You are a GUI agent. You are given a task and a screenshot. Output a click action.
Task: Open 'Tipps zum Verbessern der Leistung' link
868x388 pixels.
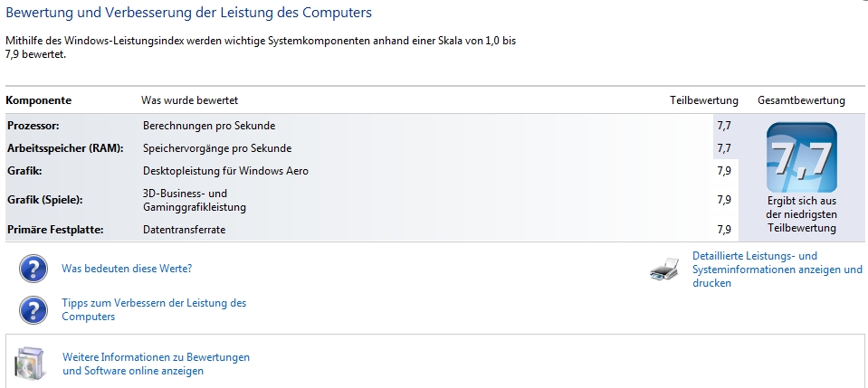click(154, 310)
